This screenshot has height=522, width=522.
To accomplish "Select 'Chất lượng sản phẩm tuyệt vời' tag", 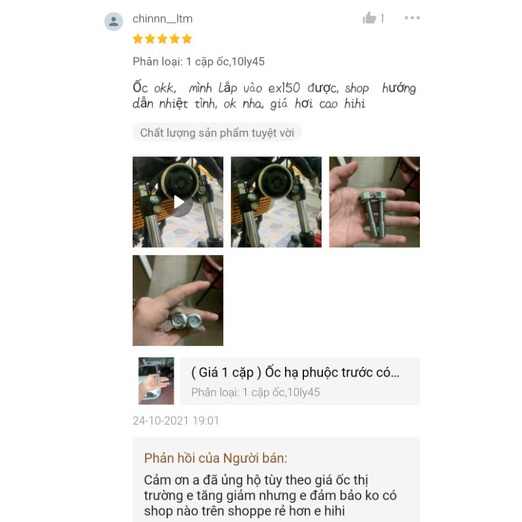I will click(217, 133).
